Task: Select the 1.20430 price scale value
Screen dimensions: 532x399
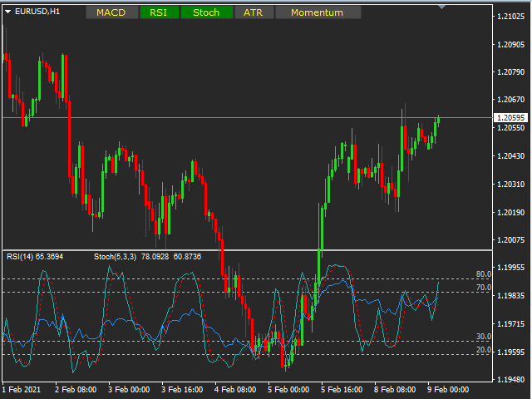Action: (510, 156)
